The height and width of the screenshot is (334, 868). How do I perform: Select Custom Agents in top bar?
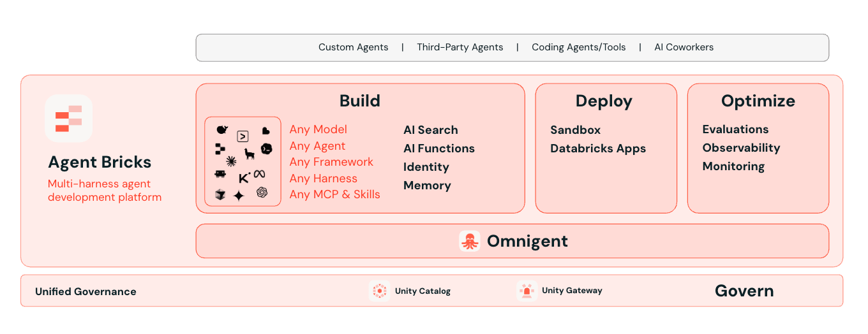[354, 47]
